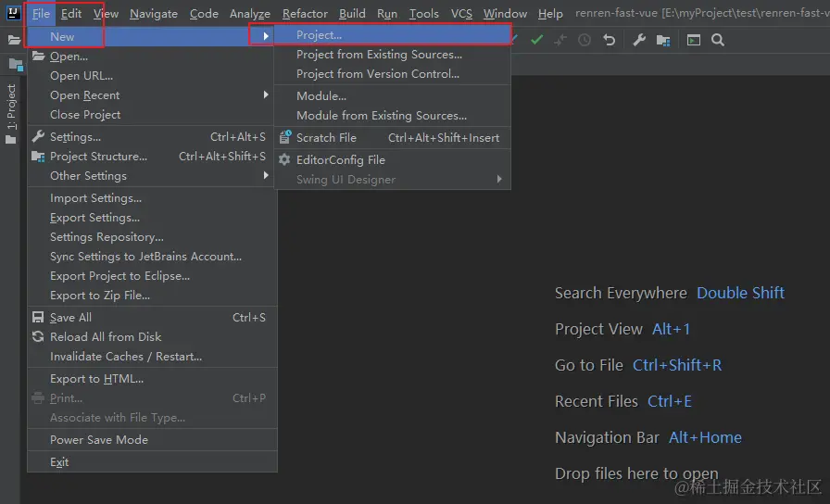
Task: Click the Alt+1 Project View hint
Action: point(671,329)
